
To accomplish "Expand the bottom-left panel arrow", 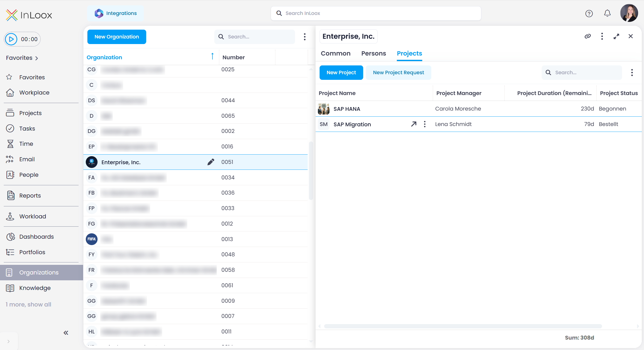I will [x=9, y=341].
